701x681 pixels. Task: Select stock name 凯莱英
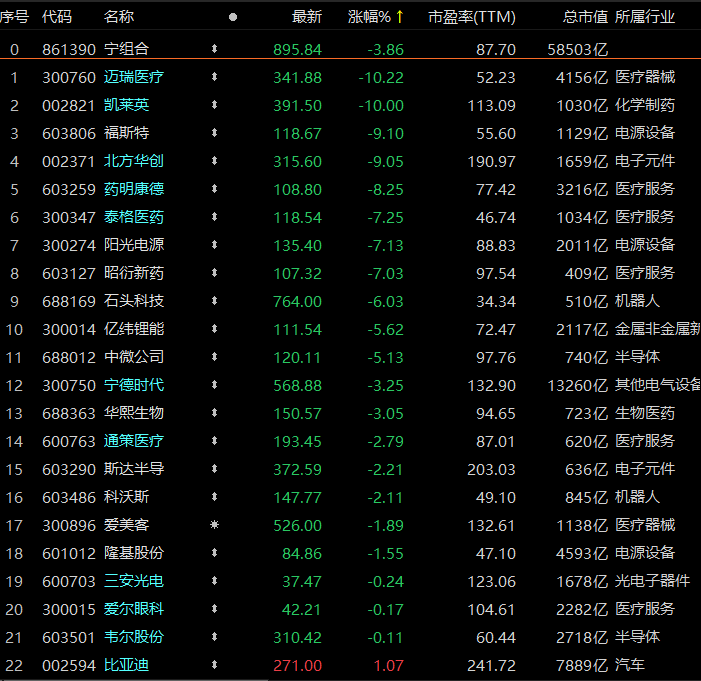(127, 105)
